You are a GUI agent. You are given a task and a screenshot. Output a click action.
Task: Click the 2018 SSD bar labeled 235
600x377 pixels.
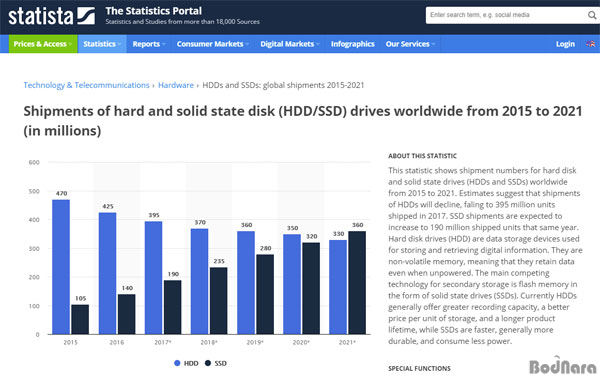[218, 300]
